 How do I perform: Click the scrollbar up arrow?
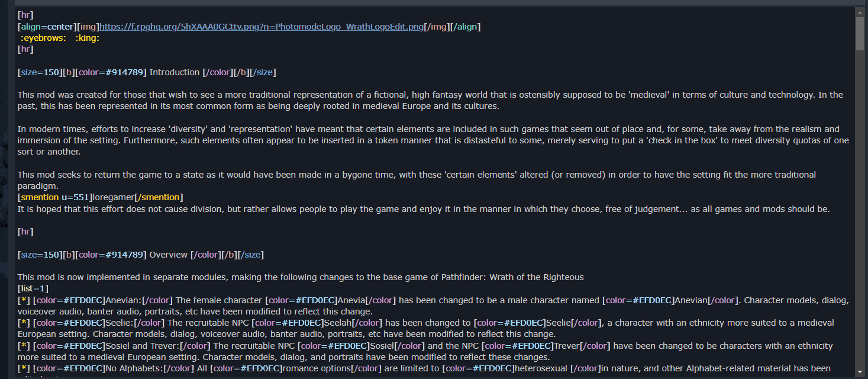pyautogui.click(x=860, y=12)
